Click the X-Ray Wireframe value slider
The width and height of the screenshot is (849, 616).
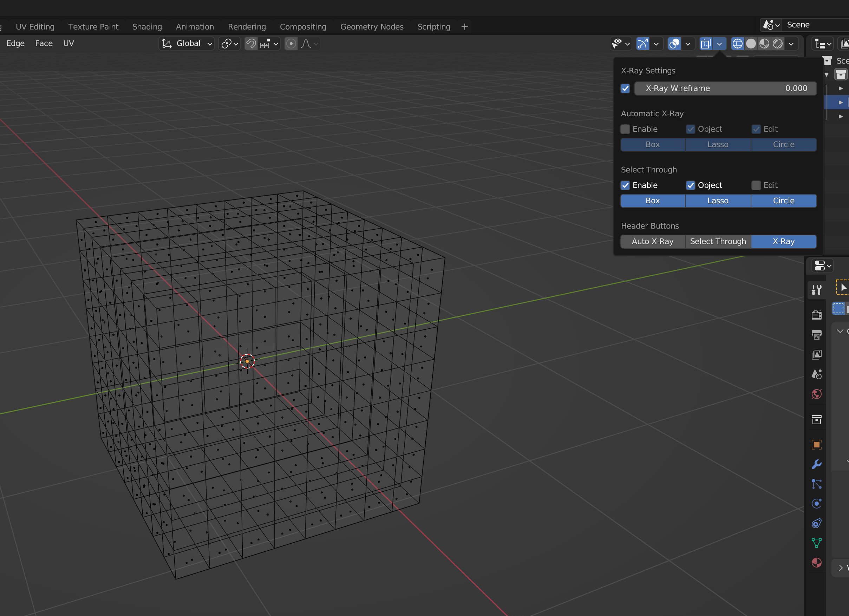click(725, 88)
